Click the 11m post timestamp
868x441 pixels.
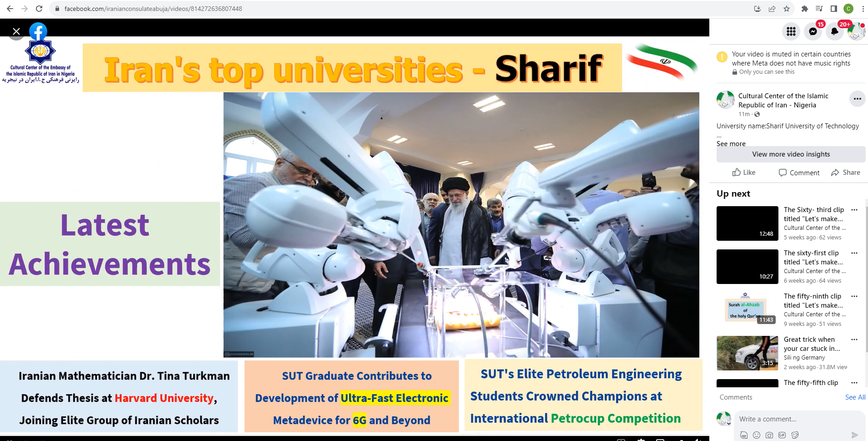coord(744,114)
